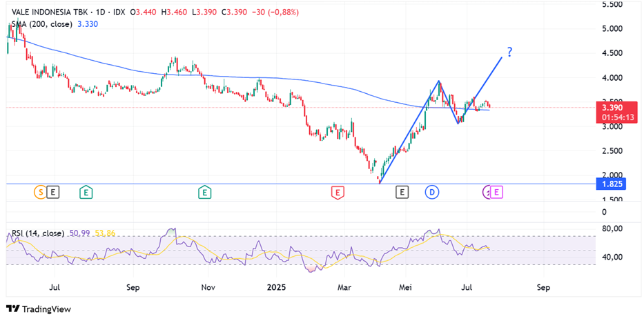644x321 pixels.
Task: Click the purple lightning event icon
Action: (489, 192)
